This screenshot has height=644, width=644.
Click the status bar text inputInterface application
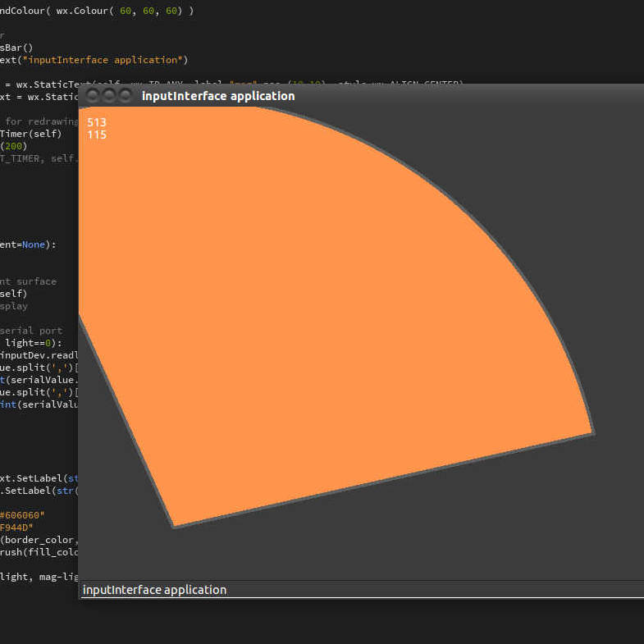[154, 590]
